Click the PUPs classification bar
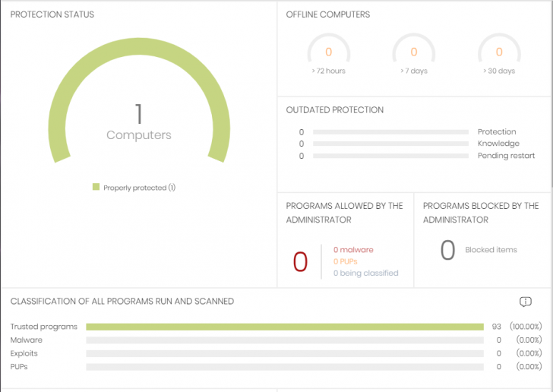Viewport: 553px width, 392px height. [285, 367]
